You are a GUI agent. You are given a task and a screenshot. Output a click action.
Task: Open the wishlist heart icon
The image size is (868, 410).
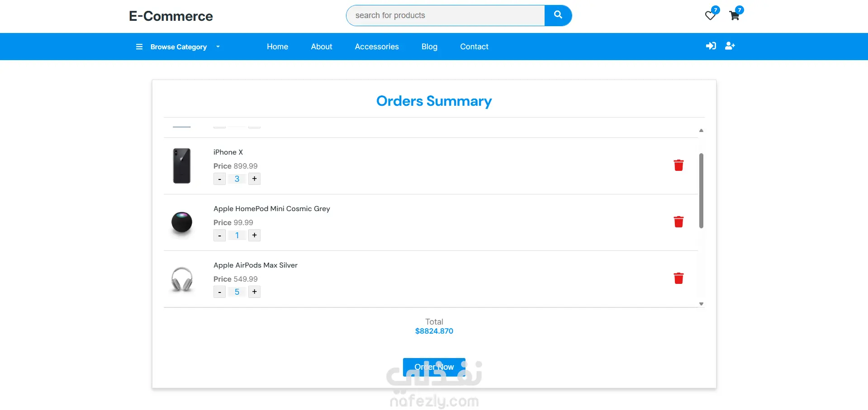tap(710, 16)
